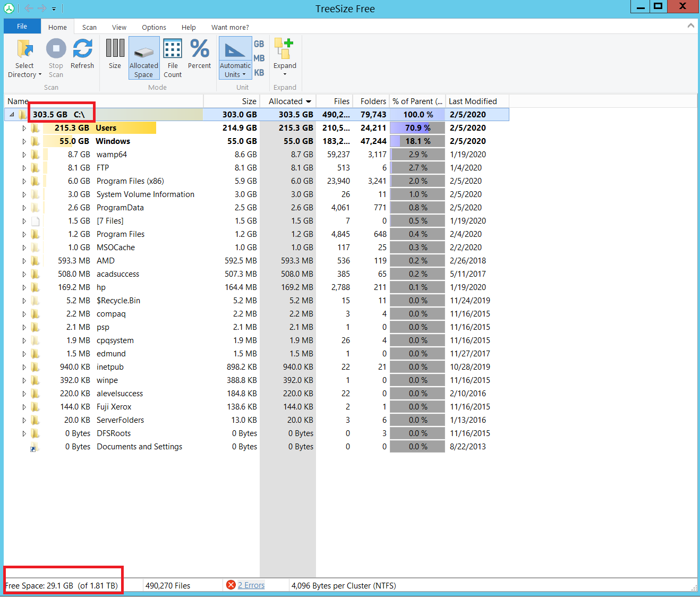
Task: Open the Help tab
Action: click(x=189, y=27)
